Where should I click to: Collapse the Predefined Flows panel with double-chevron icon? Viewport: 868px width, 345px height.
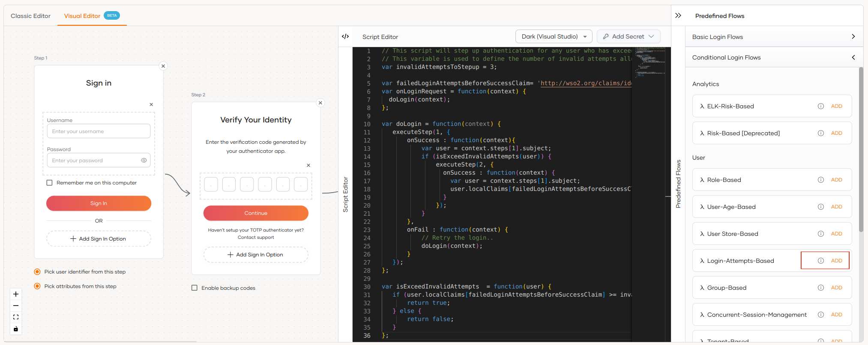pos(678,15)
